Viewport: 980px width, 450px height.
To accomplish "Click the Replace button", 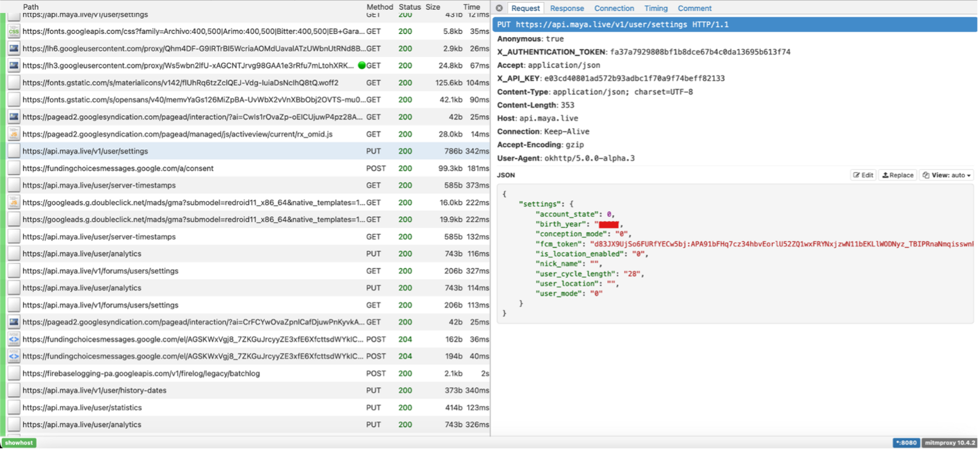I will 898,175.
